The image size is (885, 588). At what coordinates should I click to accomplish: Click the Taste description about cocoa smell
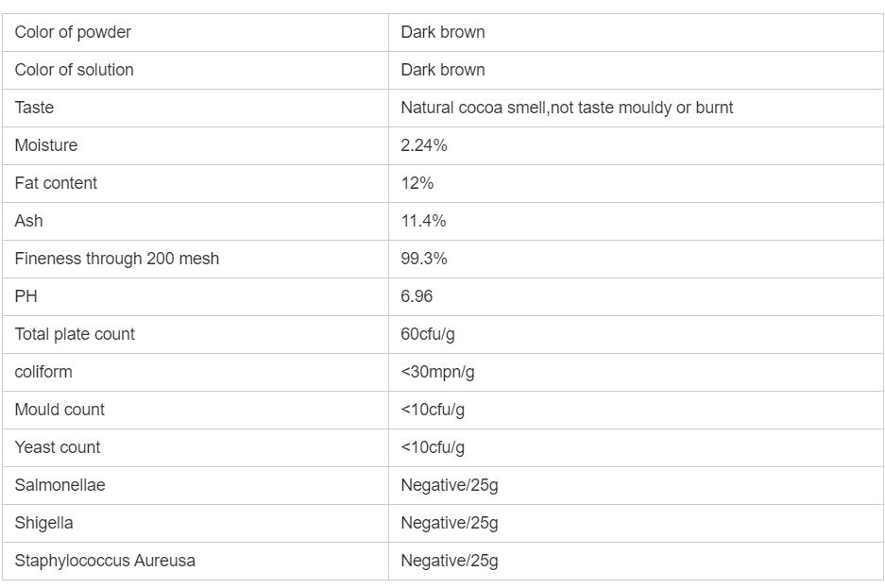tap(567, 108)
